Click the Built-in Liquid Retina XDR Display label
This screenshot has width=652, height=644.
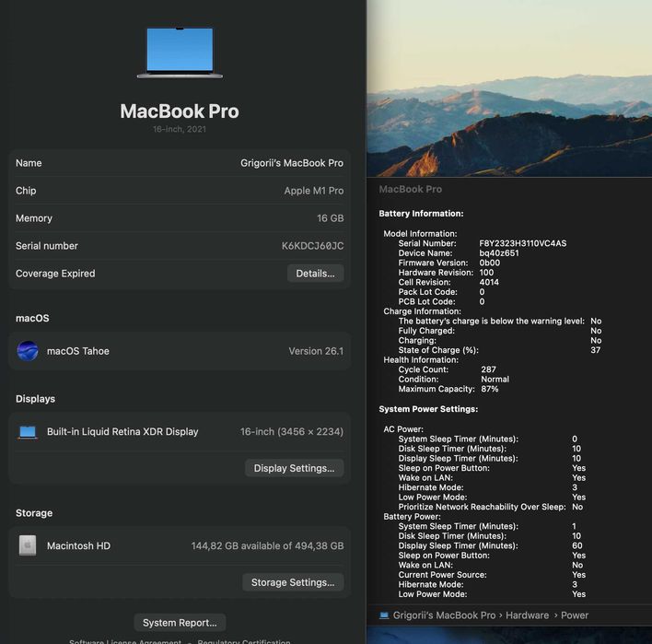click(122, 432)
